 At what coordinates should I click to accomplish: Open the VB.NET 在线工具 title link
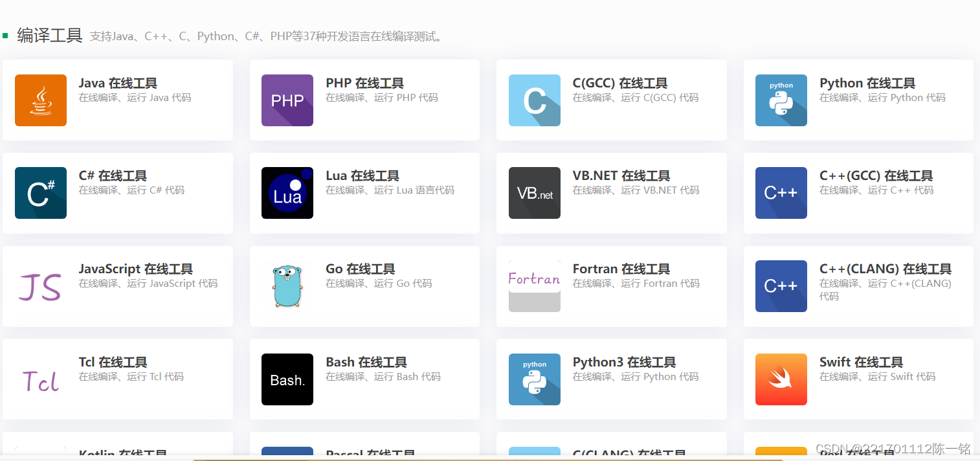[621, 175]
